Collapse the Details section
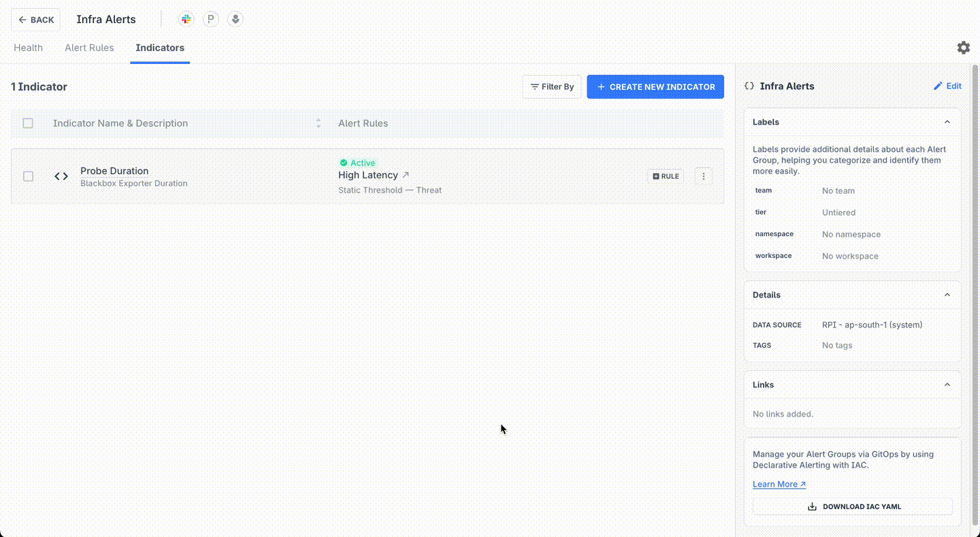Viewport: 980px width, 537px height. [x=947, y=295]
